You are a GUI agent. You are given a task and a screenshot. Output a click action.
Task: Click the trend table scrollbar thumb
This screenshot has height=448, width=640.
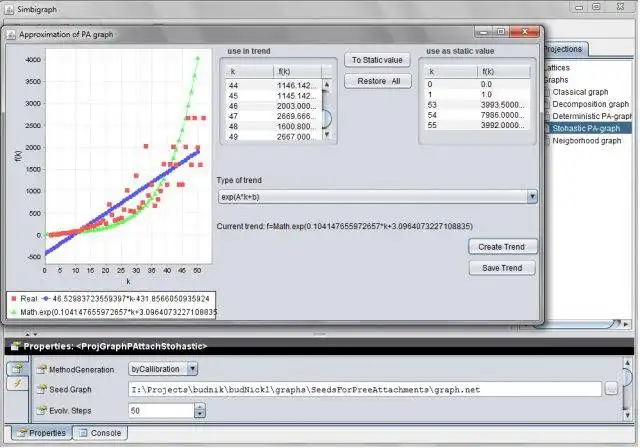(327, 118)
